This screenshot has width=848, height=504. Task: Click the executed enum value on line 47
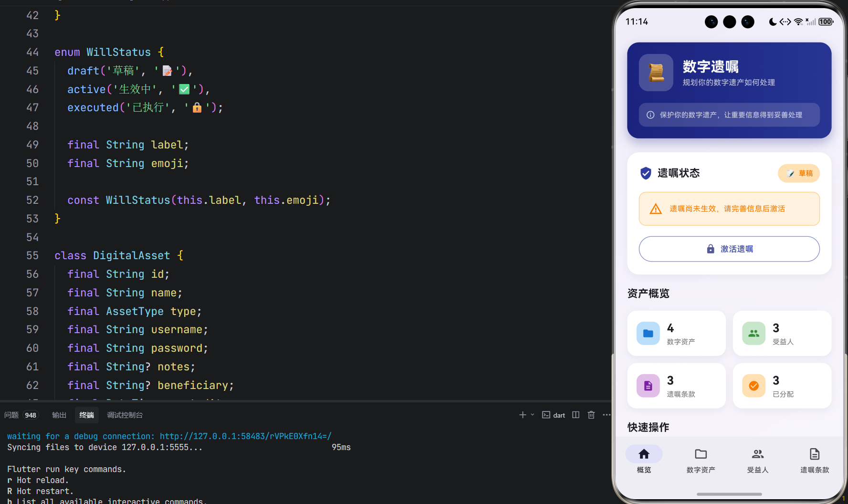point(93,108)
